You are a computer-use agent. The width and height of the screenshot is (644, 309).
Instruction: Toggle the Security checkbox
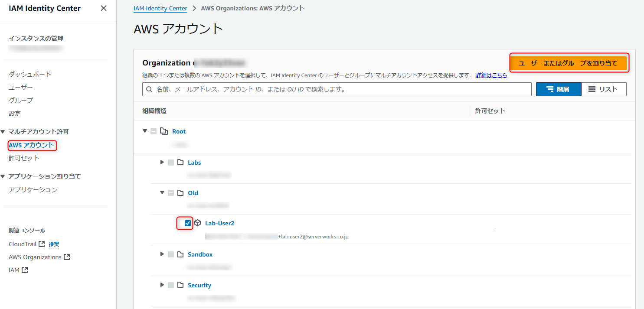(x=171, y=285)
